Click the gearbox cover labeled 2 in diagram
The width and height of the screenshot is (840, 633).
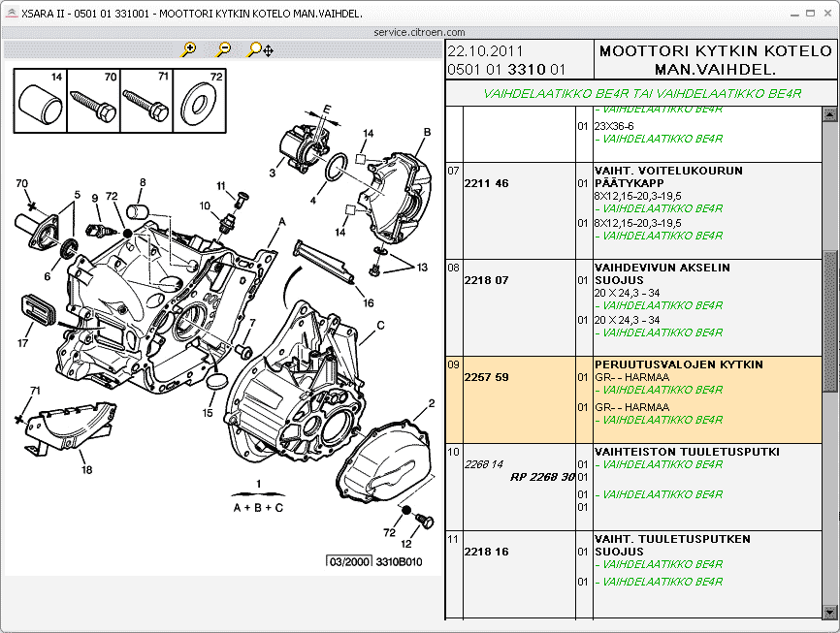pos(386,460)
